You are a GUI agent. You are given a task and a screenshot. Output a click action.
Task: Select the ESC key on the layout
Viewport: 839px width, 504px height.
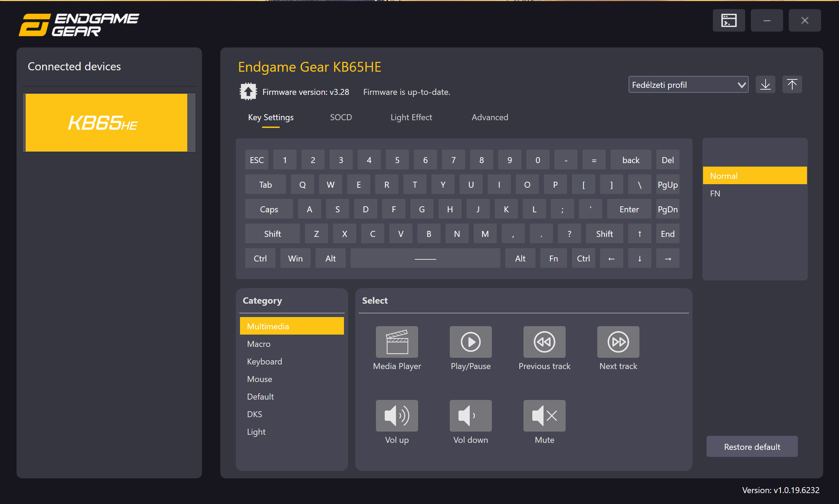point(257,160)
